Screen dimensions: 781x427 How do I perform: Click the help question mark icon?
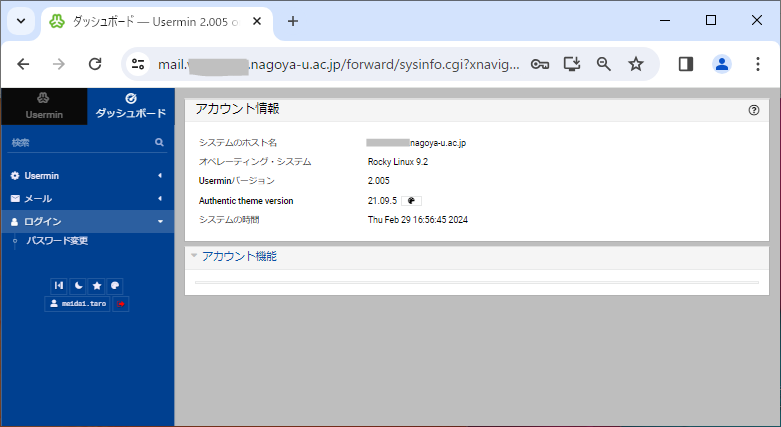pos(754,110)
